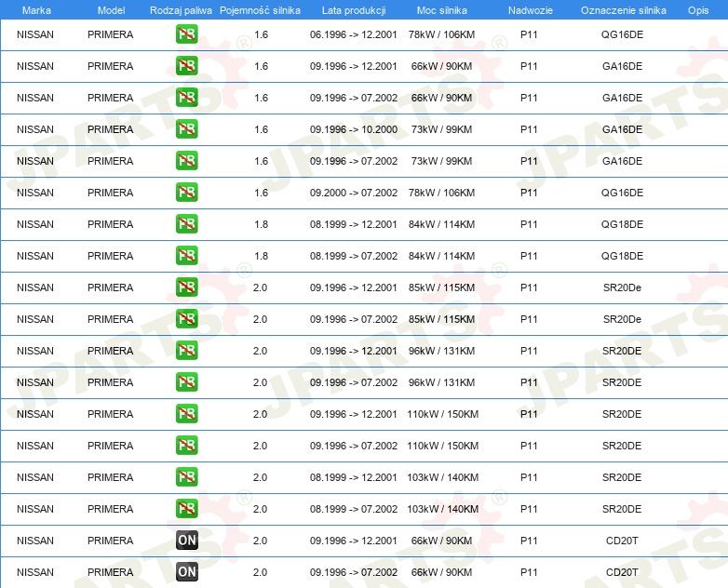Screen dimensions: 728x588
Task: Click petrol icon for 110kW row ending 12.2001
Action: (x=186, y=413)
